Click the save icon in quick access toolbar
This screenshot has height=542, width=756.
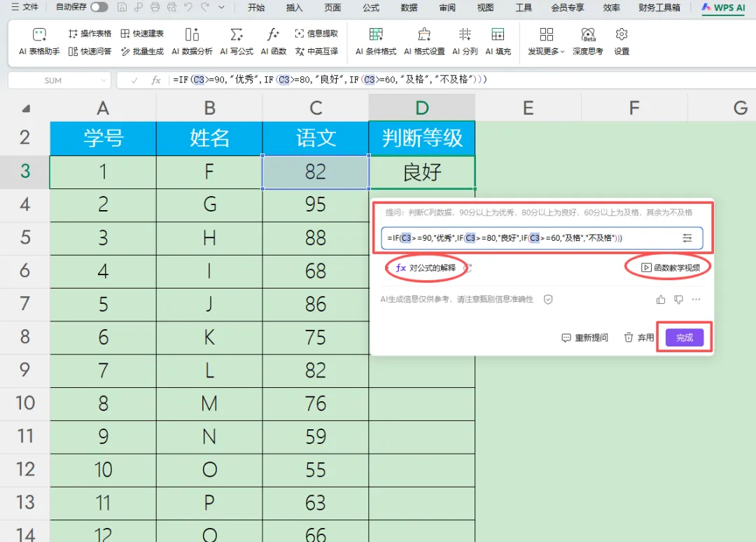[x=122, y=7]
